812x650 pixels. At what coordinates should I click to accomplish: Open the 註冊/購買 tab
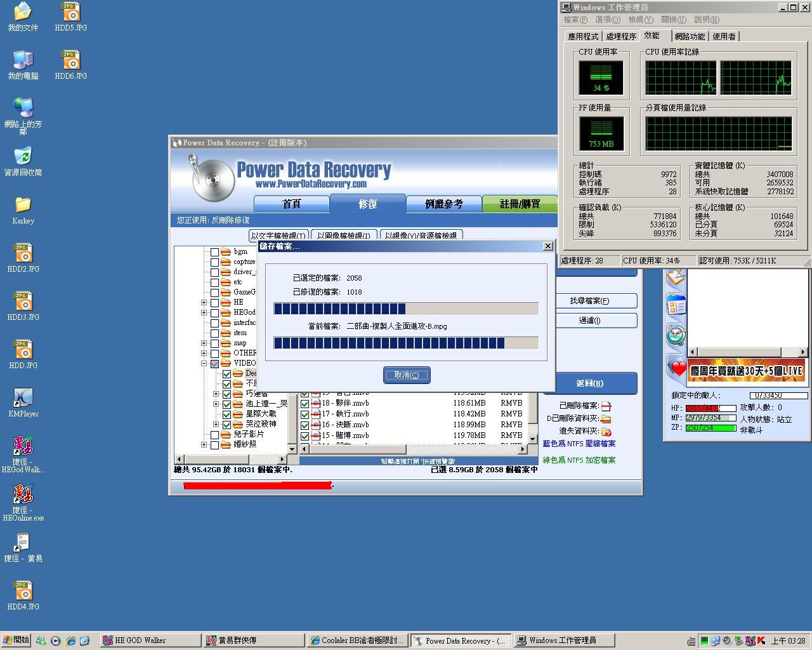coord(520,204)
